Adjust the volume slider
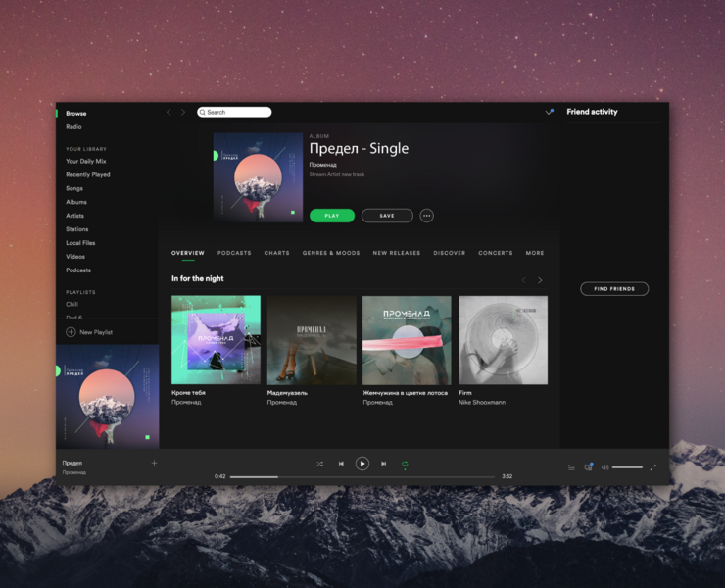Screen dimensions: 725x588 tap(627, 467)
